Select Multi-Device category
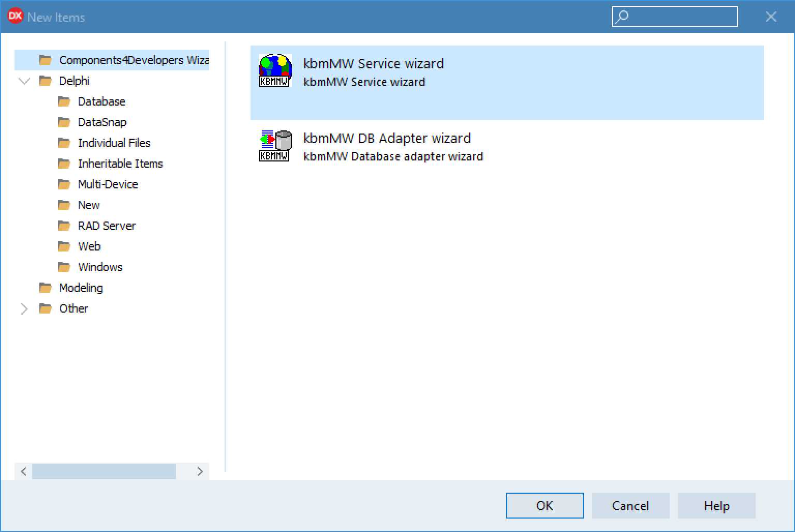The width and height of the screenshot is (795, 532). coord(108,184)
